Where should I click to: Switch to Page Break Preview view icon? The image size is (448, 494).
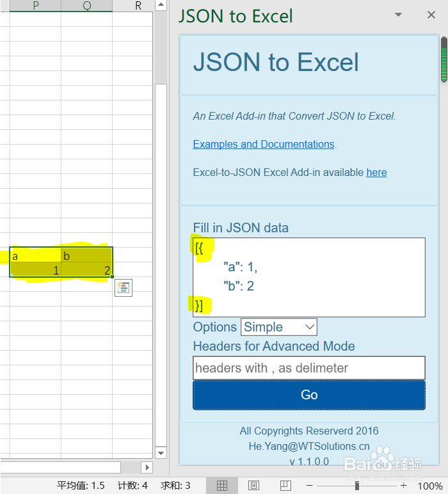pos(285,486)
